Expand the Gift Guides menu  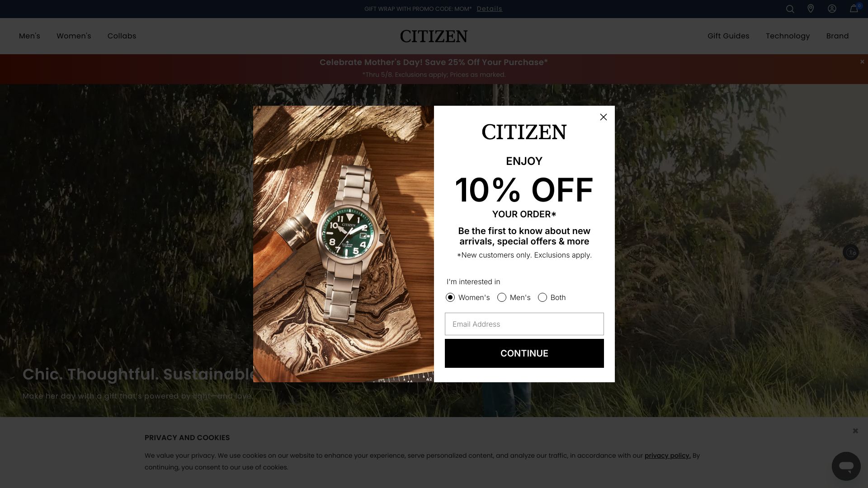click(x=728, y=36)
